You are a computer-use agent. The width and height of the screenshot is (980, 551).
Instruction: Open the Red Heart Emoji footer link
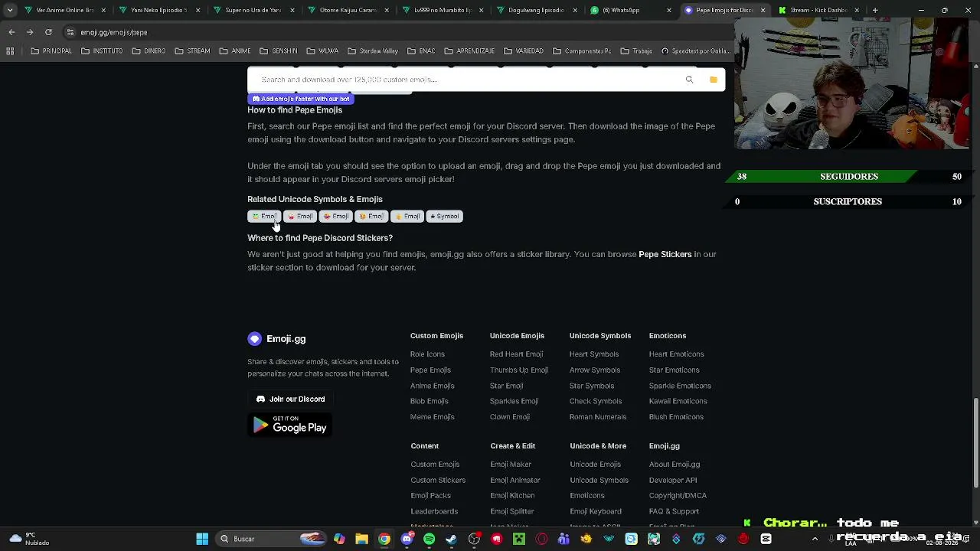tap(516, 354)
